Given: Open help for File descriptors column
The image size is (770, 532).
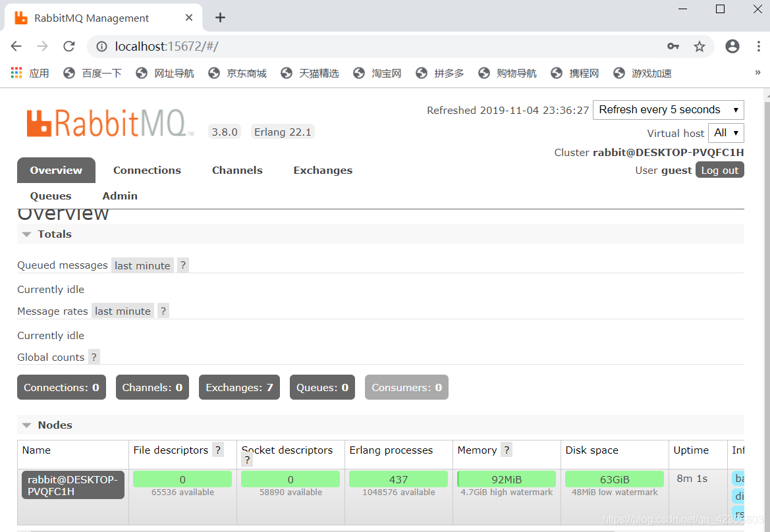Looking at the screenshot, I should (x=218, y=450).
